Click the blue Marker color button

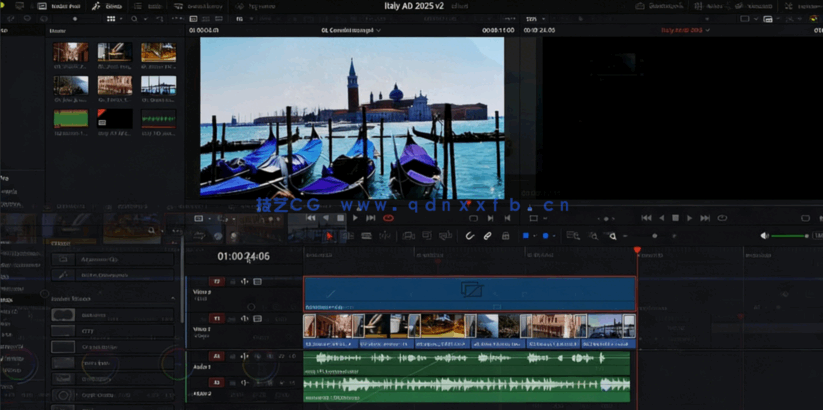(x=545, y=236)
